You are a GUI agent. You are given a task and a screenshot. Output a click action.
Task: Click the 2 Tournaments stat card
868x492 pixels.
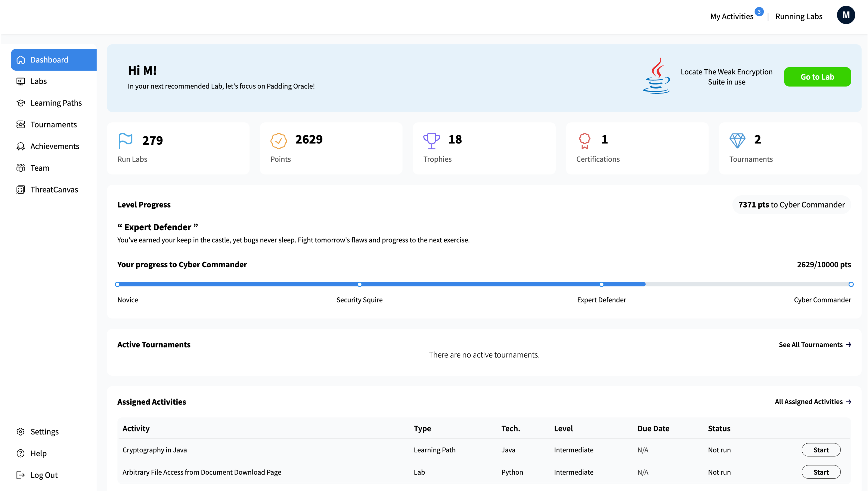[x=790, y=148]
